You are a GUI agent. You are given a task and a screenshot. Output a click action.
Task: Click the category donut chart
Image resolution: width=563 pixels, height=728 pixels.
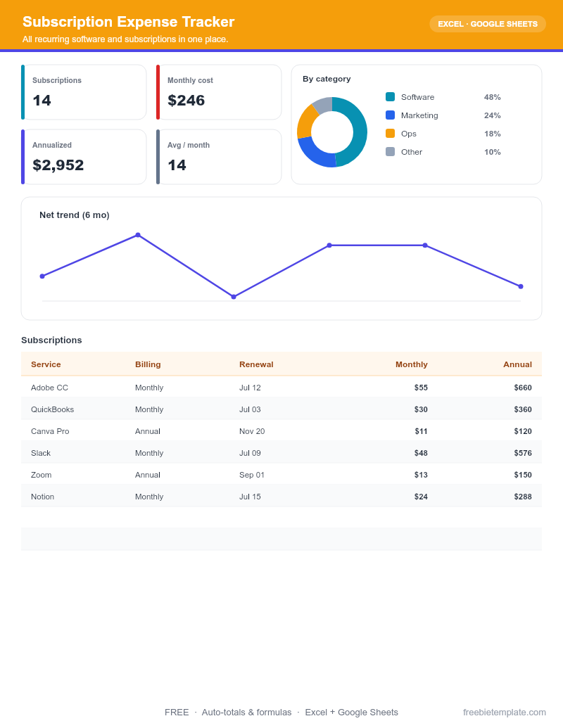tap(332, 132)
